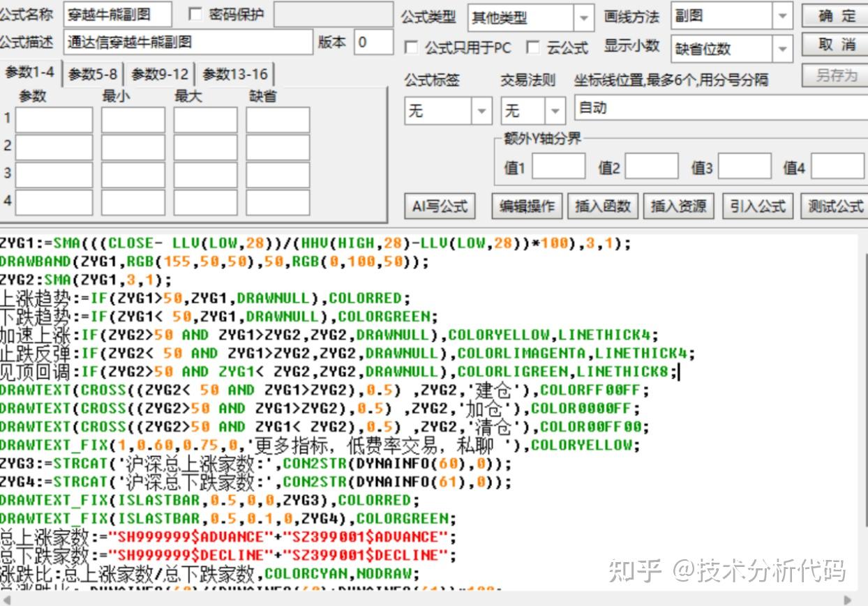Screen dimensions: 868x606
Task: Switch to the 参数5-8 tab
Action: click(93, 74)
